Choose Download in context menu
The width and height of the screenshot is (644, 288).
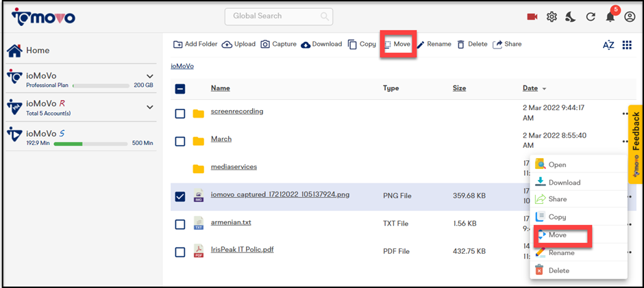(578, 182)
